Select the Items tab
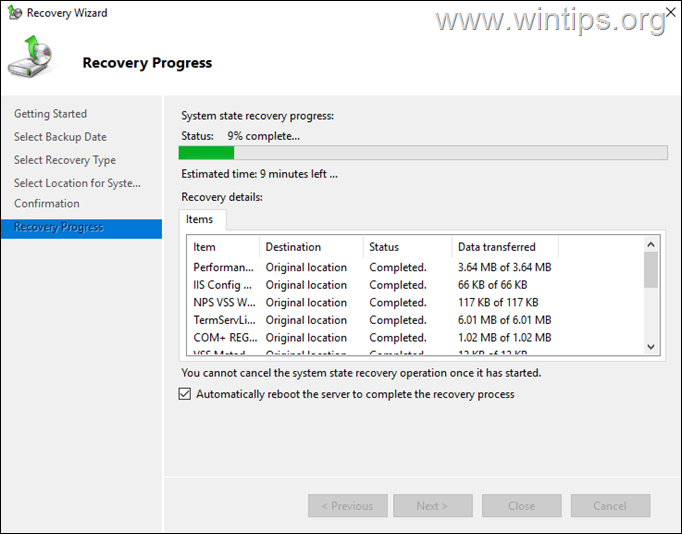Screen dimensions: 682x534 click(199, 219)
